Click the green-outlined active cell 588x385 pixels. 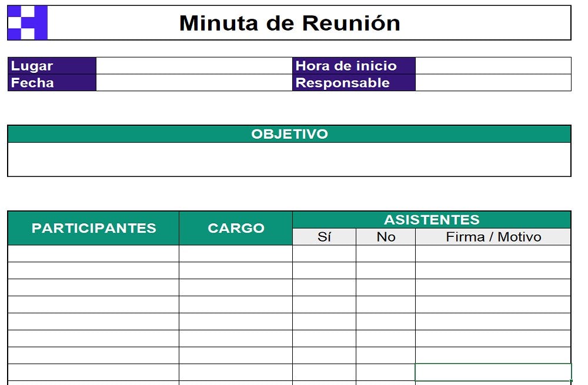tap(493, 372)
